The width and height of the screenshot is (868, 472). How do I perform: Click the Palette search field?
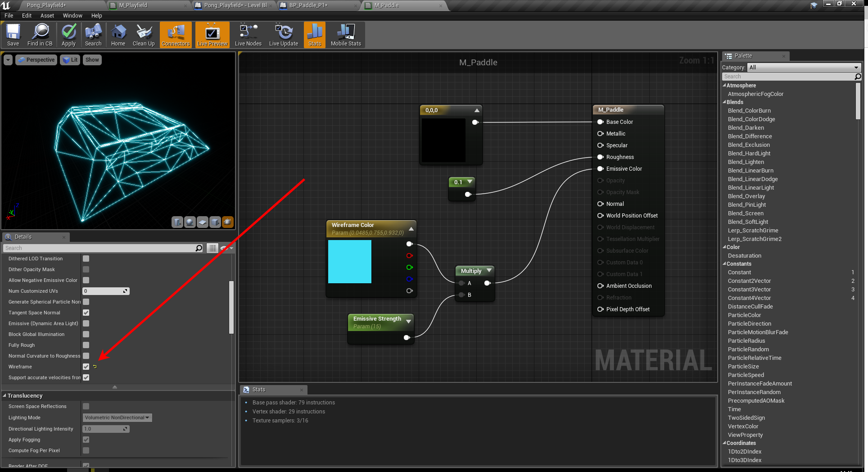coord(788,77)
